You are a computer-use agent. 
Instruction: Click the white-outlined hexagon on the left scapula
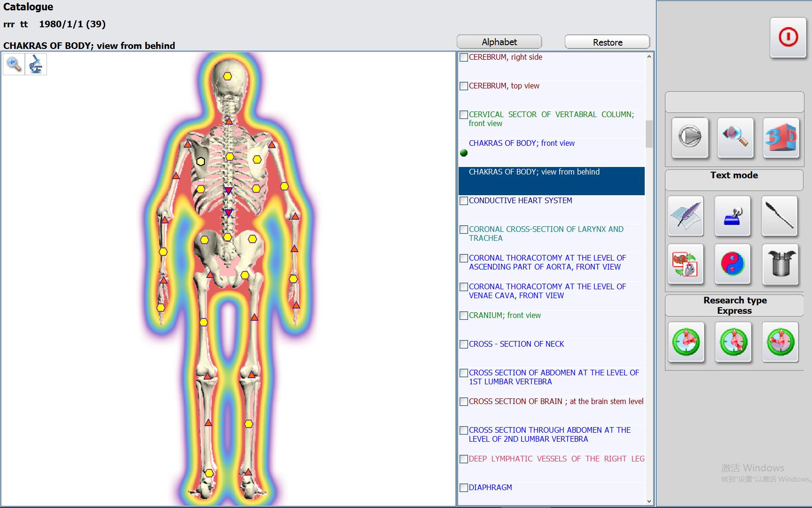(x=201, y=161)
